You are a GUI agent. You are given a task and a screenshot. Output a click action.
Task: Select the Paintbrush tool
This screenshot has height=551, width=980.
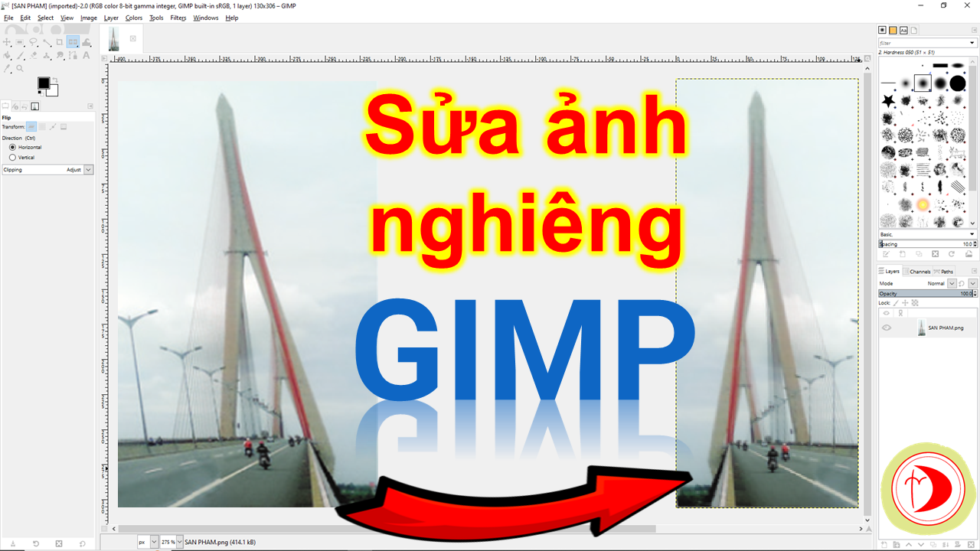20,55
